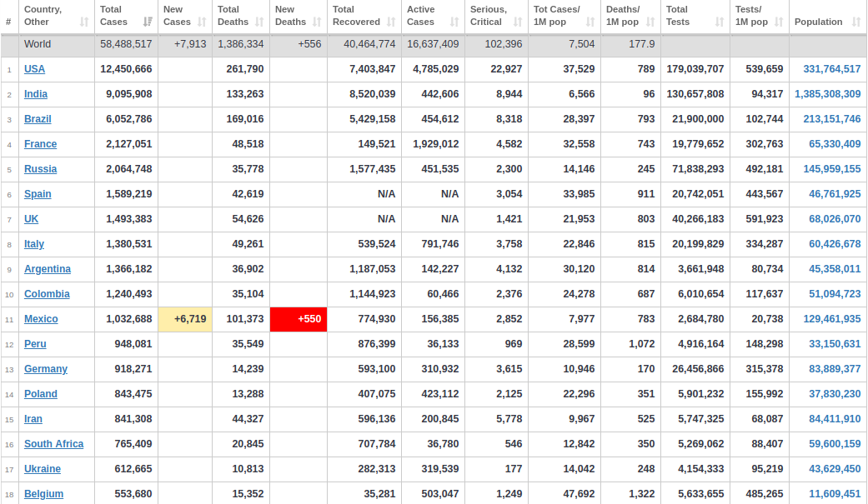Image resolution: width=868 pixels, height=504 pixels.
Task: Open Colombia population link 51,094,723
Action: (x=835, y=294)
